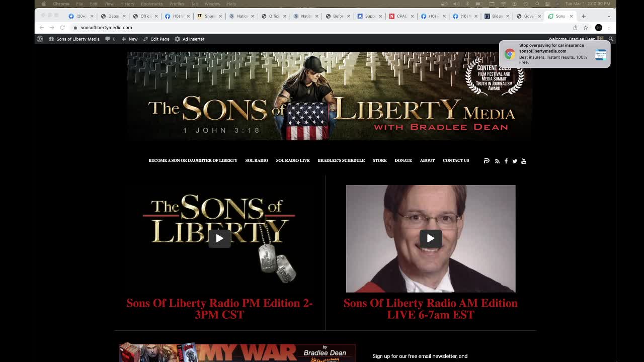
Task: Click Edit Page in the admin bar
Action: coord(156,39)
